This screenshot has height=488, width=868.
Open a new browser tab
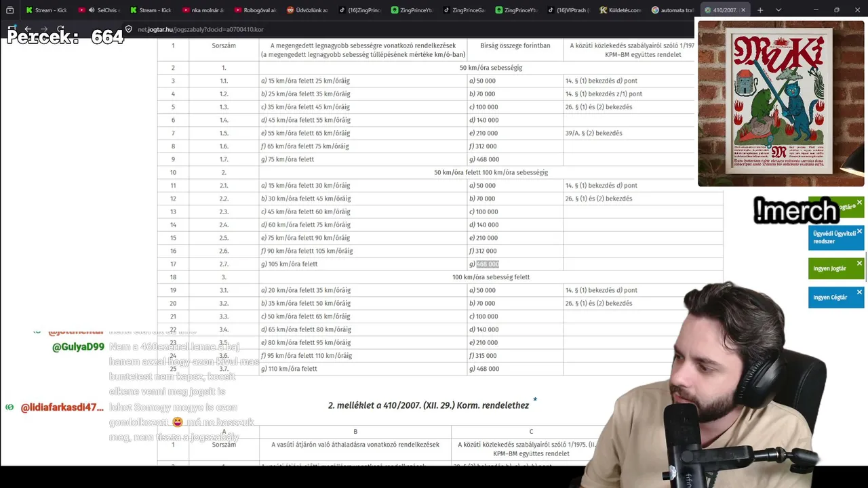(x=760, y=10)
